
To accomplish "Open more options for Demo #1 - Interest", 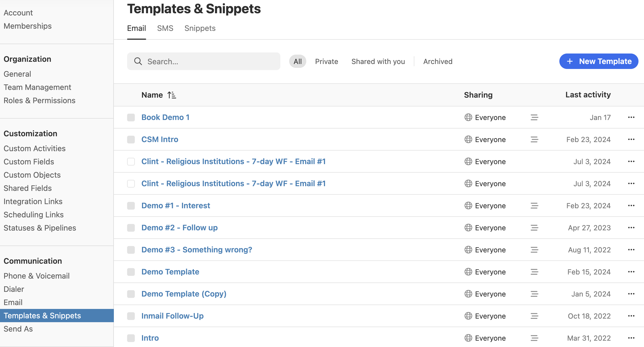I will [x=631, y=205].
